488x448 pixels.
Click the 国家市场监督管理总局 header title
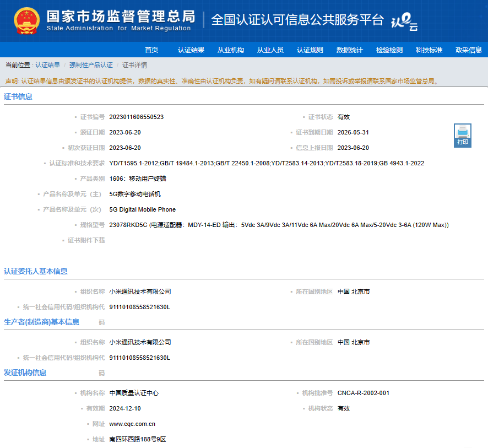tap(120, 17)
